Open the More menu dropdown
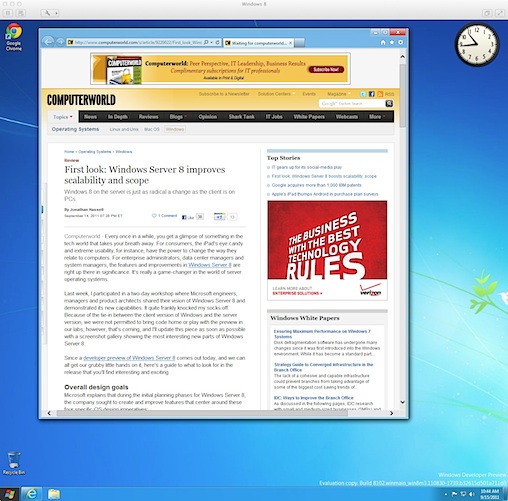The image size is (508, 501). (377, 117)
